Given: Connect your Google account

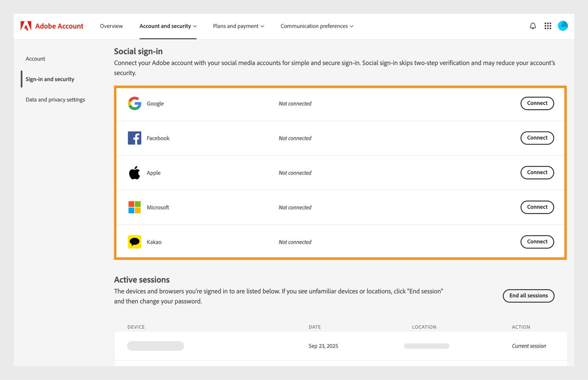Looking at the screenshot, I should tap(537, 103).
